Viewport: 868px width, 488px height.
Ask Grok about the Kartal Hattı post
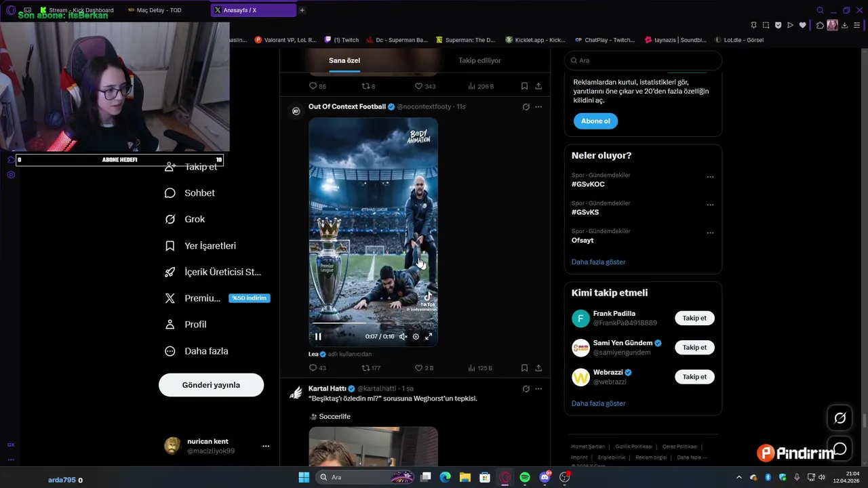coord(526,388)
